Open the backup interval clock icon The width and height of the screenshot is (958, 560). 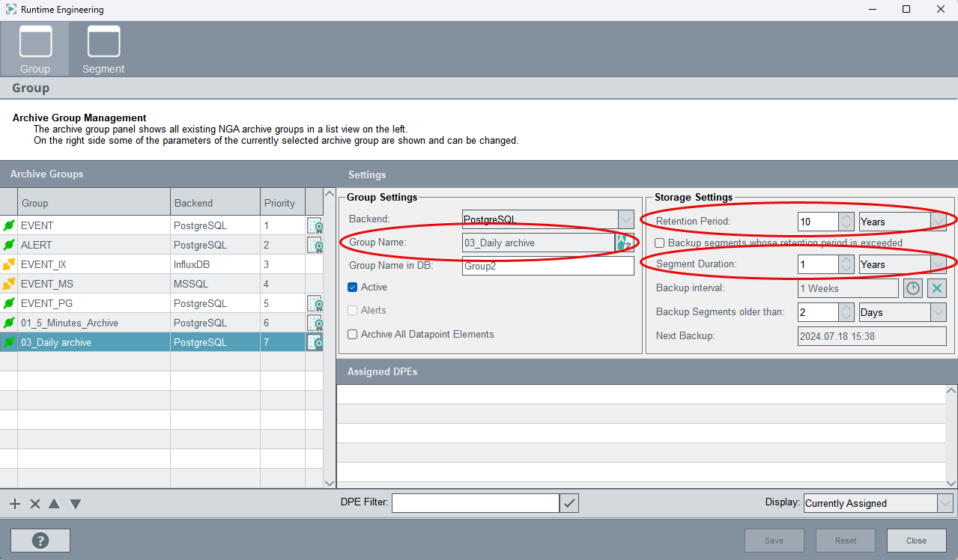click(x=912, y=288)
